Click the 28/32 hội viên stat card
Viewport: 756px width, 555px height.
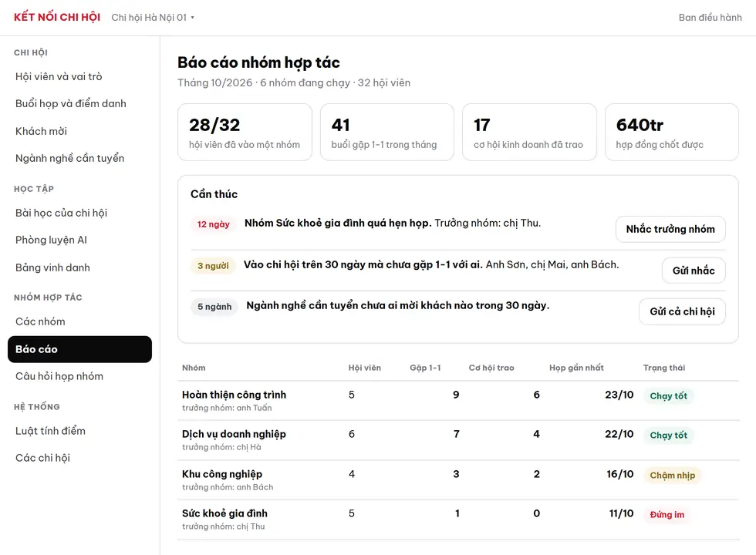click(x=245, y=132)
